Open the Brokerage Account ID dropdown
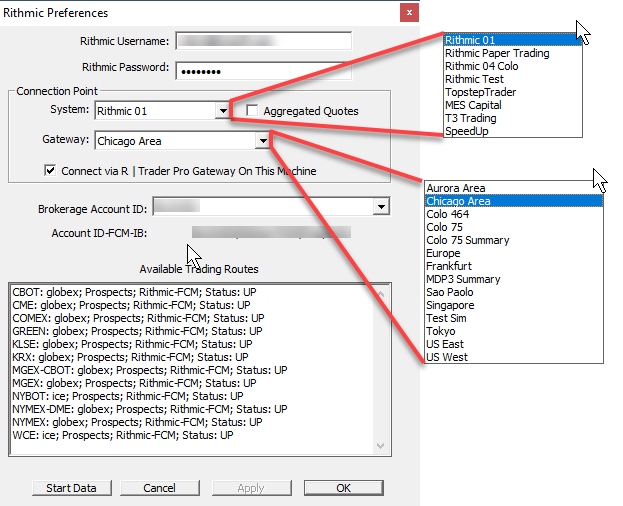Viewport: 623px width, 506px height. tap(380, 206)
